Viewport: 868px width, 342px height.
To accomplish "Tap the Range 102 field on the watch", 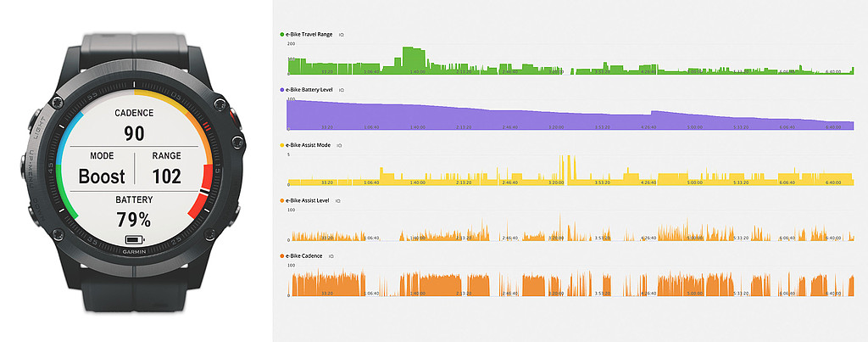I will (x=166, y=170).
